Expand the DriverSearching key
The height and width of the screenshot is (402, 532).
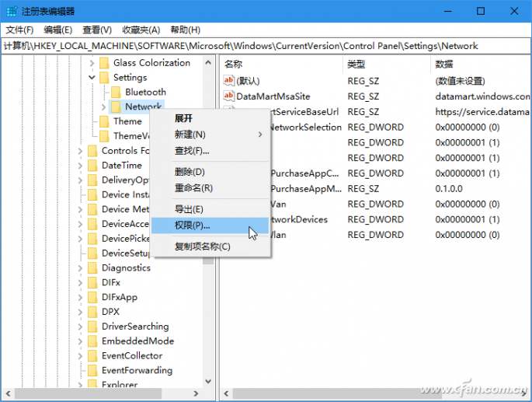tap(80, 327)
